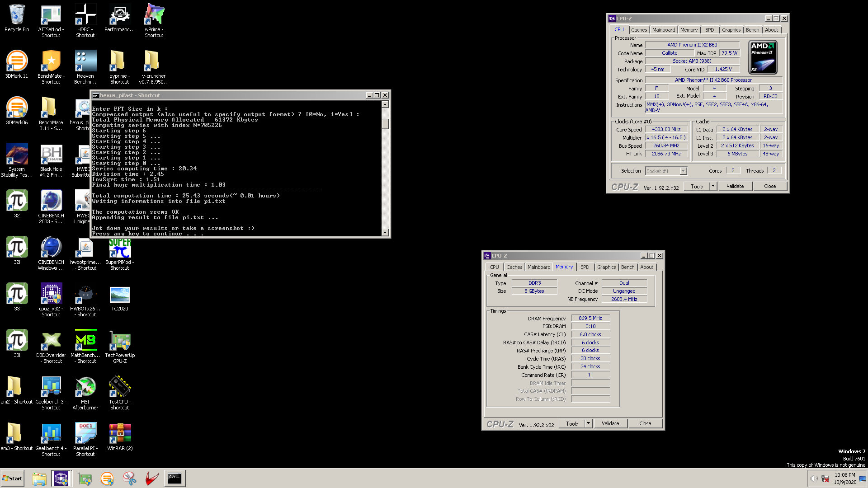Open SuperPiMod shortcut icon
868x488 pixels.
click(120, 254)
